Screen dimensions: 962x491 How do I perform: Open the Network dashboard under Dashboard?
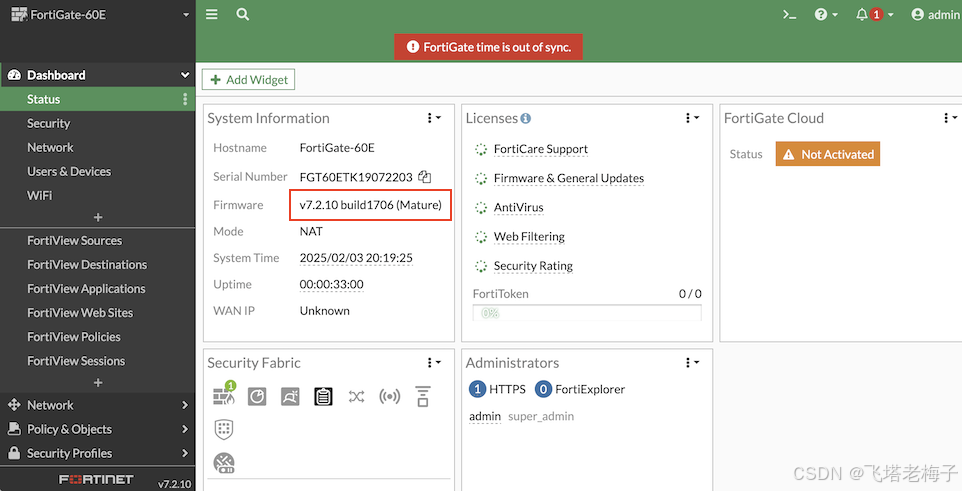pos(50,147)
